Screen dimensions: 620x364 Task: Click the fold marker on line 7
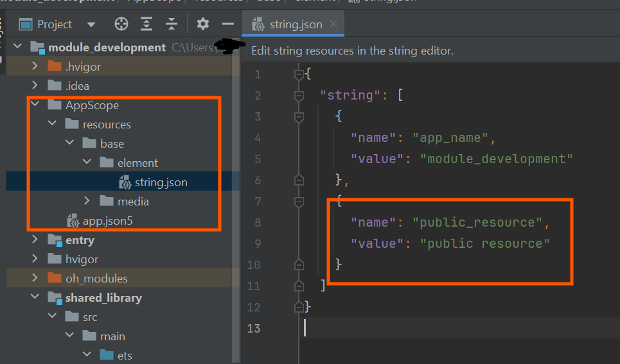point(298,202)
